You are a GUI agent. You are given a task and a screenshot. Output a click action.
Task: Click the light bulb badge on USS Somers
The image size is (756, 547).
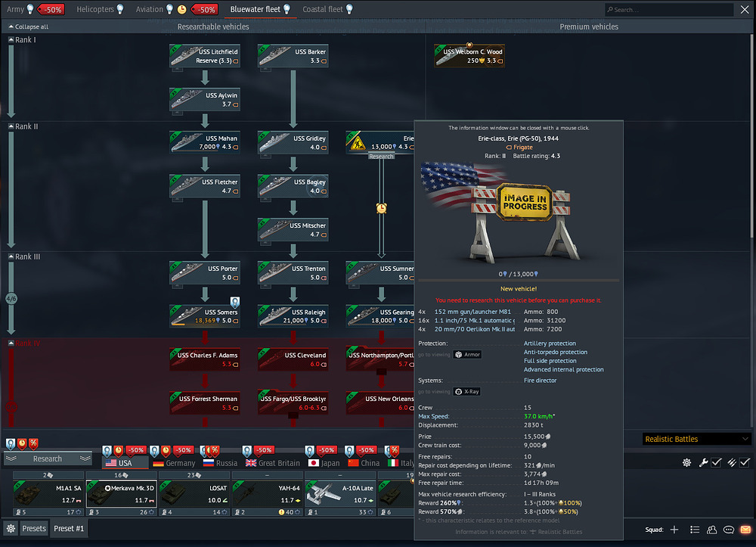(x=235, y=303)
